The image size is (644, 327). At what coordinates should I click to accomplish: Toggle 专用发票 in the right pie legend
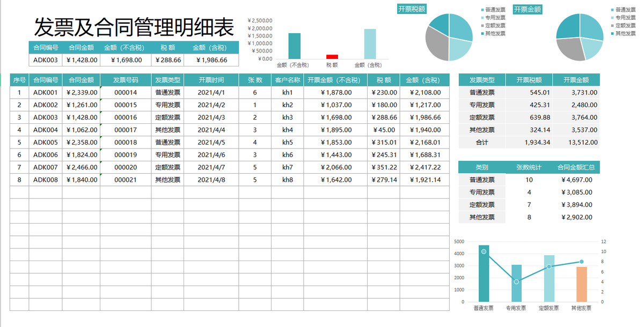click(627, 17)
